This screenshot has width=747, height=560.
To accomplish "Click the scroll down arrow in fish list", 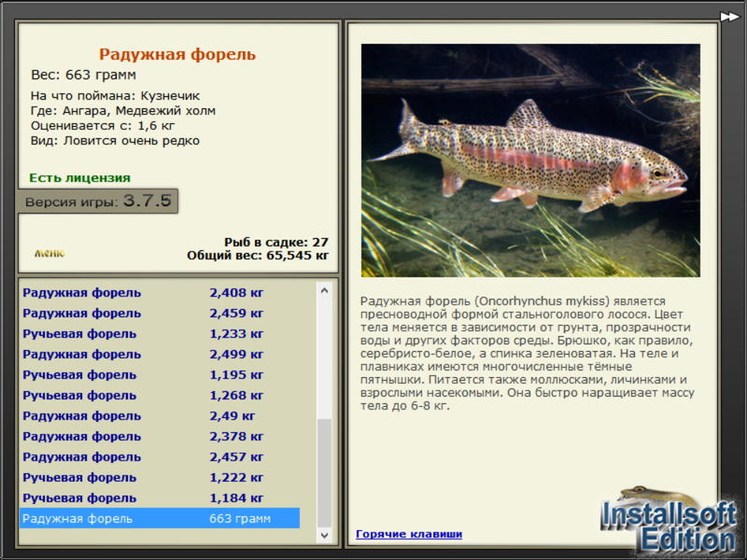I will tap(324, 535).
